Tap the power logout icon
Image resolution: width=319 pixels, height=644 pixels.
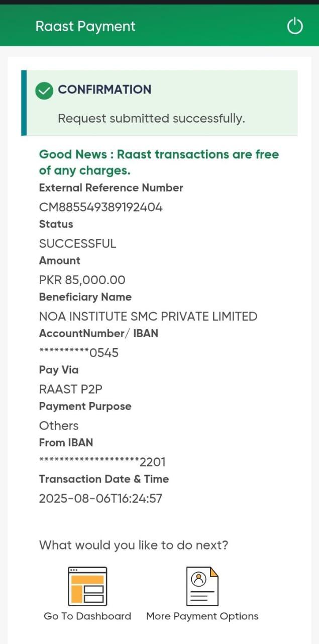tap(295, 26)
